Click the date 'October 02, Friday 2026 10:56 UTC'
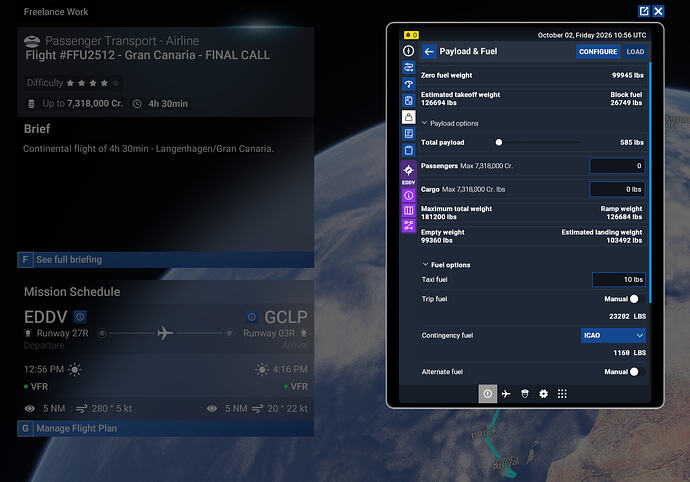 pos(592,35)
